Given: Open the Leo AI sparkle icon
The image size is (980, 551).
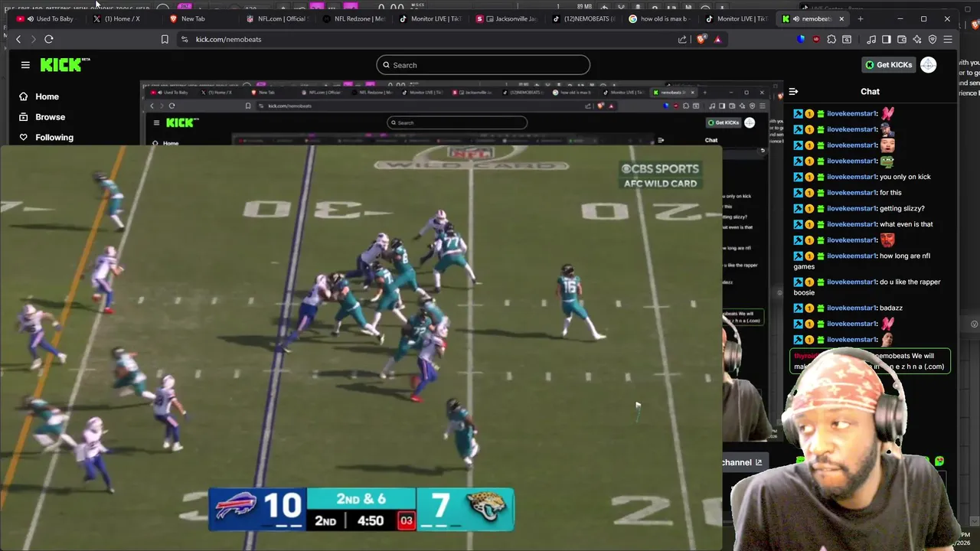Looking at the screenshot, I should point(917,39).
